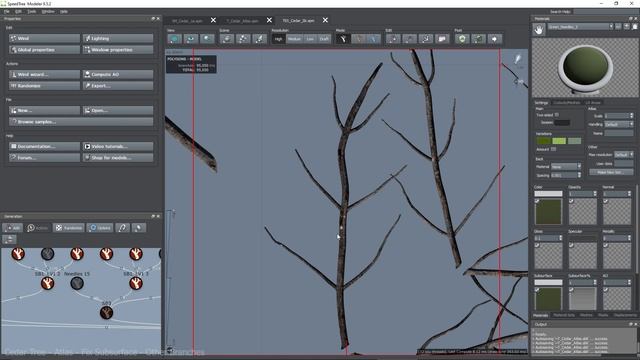This screenshot has height=360, width=640.
Task: Open the Atlas Handling dropdown
Action: click(x=619, y=124)
